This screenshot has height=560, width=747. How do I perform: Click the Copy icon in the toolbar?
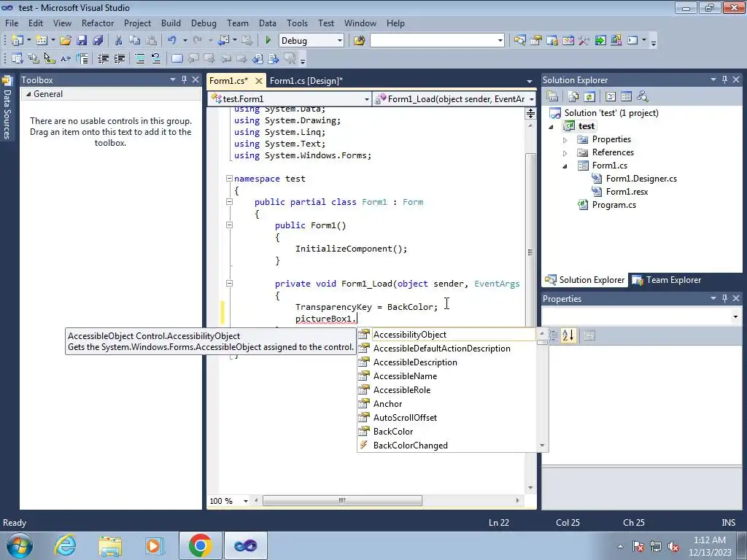pyautogui.click(x=135, y=41)
